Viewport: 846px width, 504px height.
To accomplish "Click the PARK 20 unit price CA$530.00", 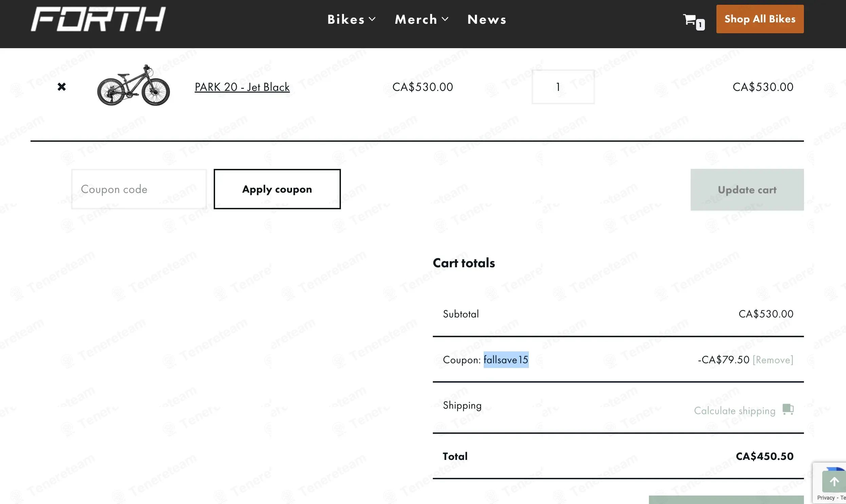I will (x=422, y=87).
